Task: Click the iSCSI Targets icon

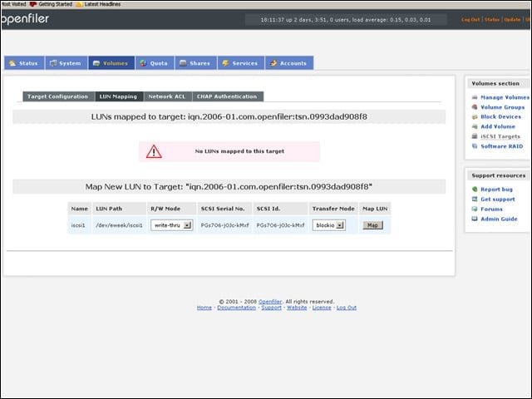Action: tap(475, 136)
